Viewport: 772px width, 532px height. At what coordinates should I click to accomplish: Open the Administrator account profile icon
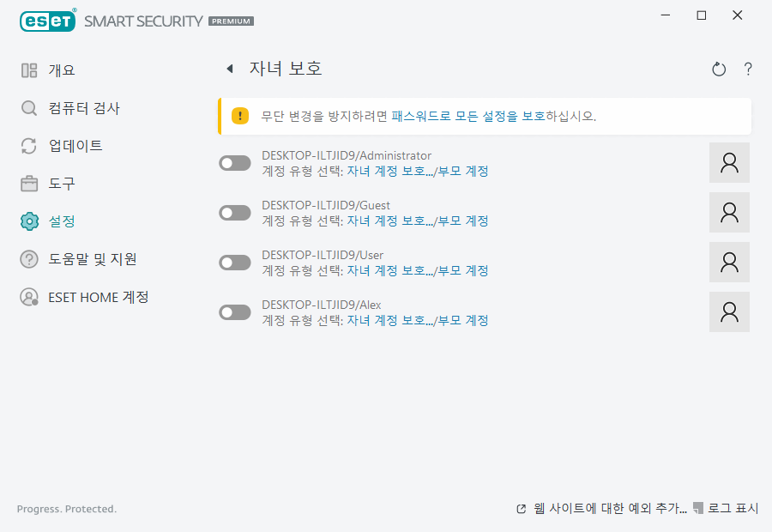click(729, 162)
